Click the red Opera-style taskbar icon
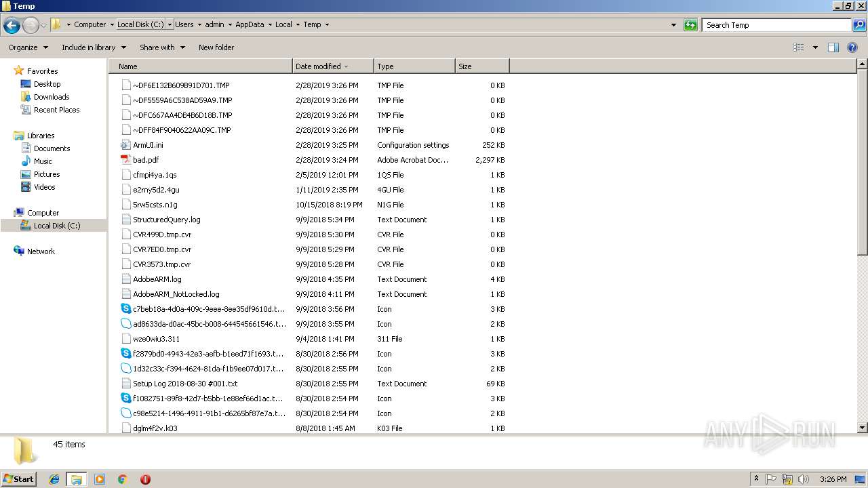868x488 pixels. 145,479
